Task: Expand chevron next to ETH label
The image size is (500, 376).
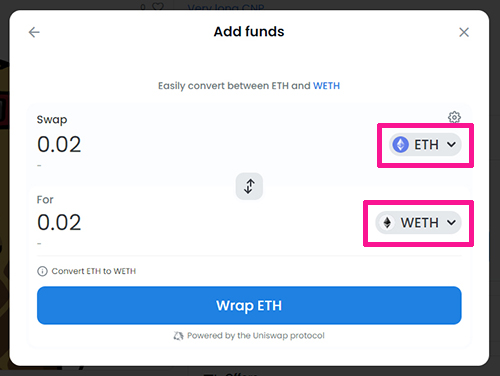Action: (451, 145)
